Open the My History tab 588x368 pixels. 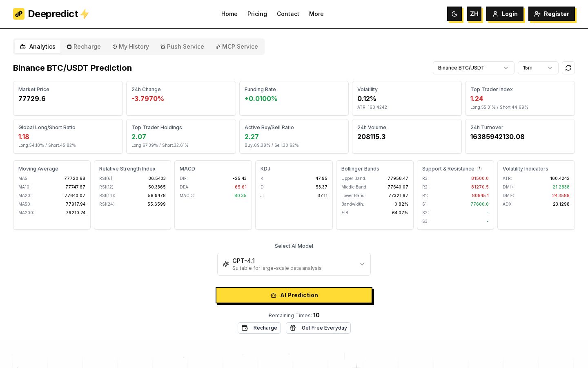coord(131,47)
